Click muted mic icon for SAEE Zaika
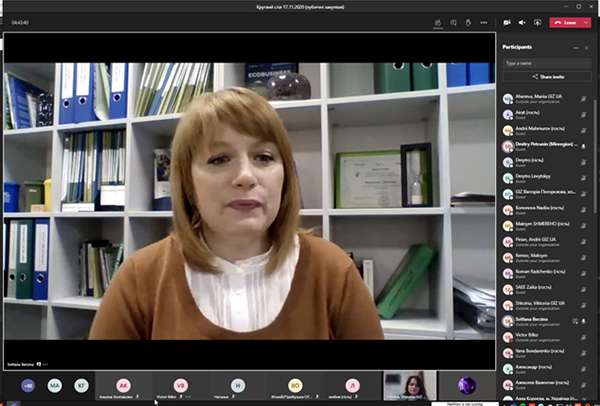The image size is (600, 406). (x=584, y=289)
